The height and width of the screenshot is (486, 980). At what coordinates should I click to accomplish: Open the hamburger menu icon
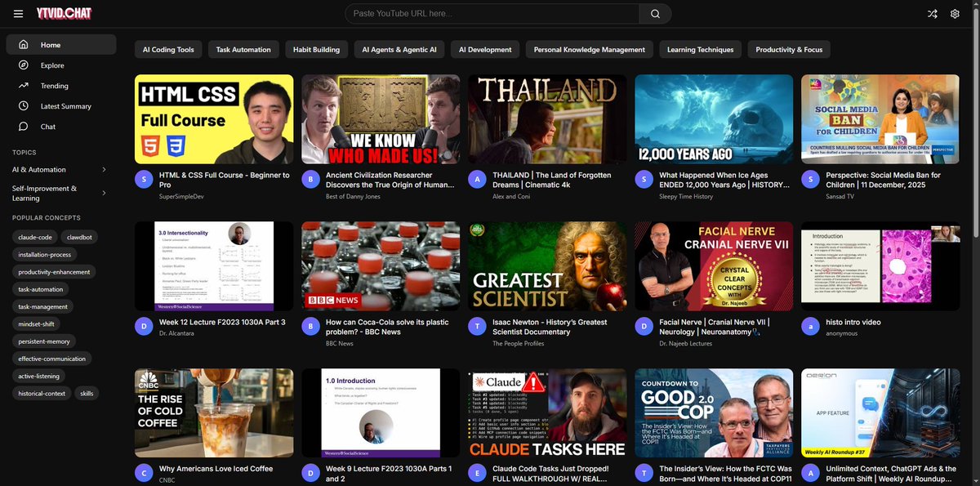click(x=18, y=14)
